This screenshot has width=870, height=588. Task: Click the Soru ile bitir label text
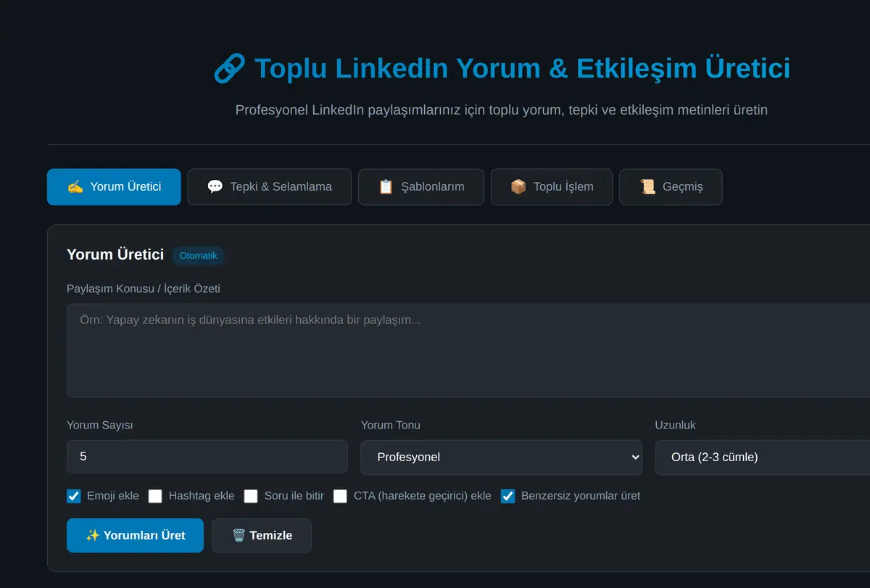click(294, 496)
